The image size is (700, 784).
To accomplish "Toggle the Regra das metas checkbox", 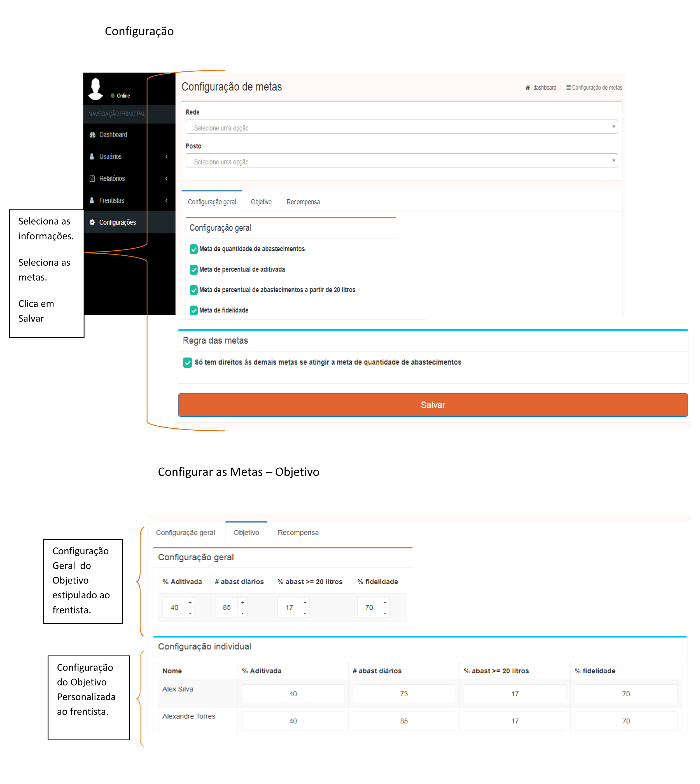I will (x=187, y=362).
